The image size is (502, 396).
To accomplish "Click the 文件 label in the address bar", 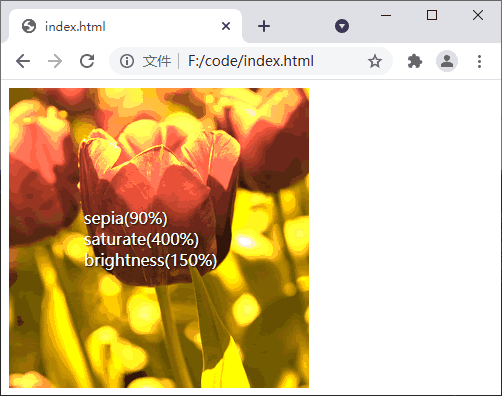I will (x=157, y=61).
